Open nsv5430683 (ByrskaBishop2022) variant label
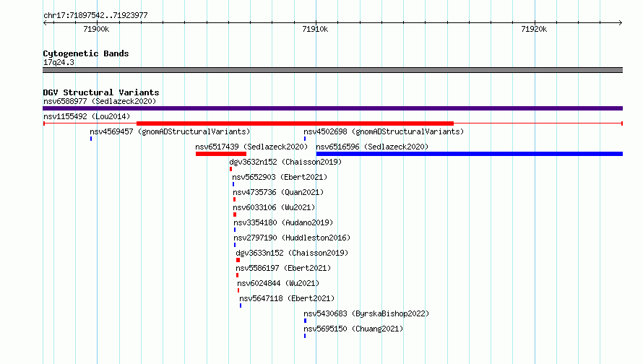The height and width of the screenshot is (364, 643). (366, 313)
